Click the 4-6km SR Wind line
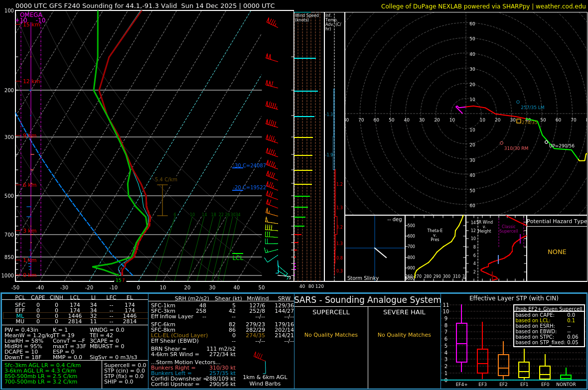The width and height of the screenshot is (588, 390). tap(193, 354)
